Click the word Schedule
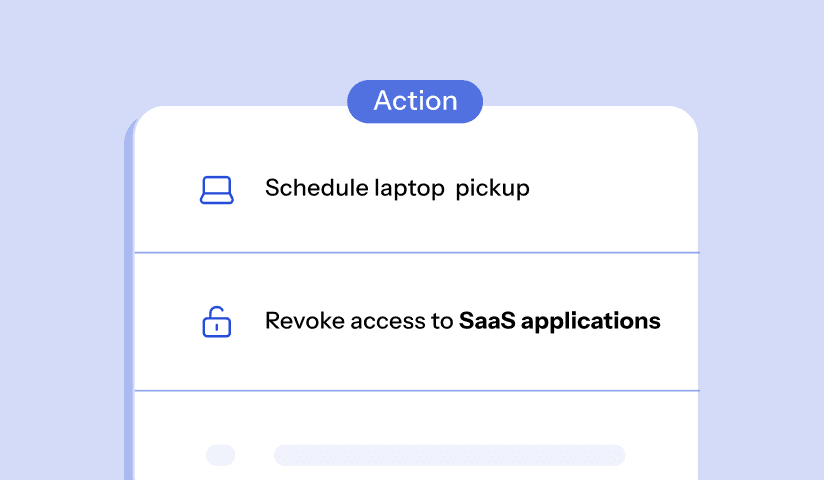 point(304,188)
